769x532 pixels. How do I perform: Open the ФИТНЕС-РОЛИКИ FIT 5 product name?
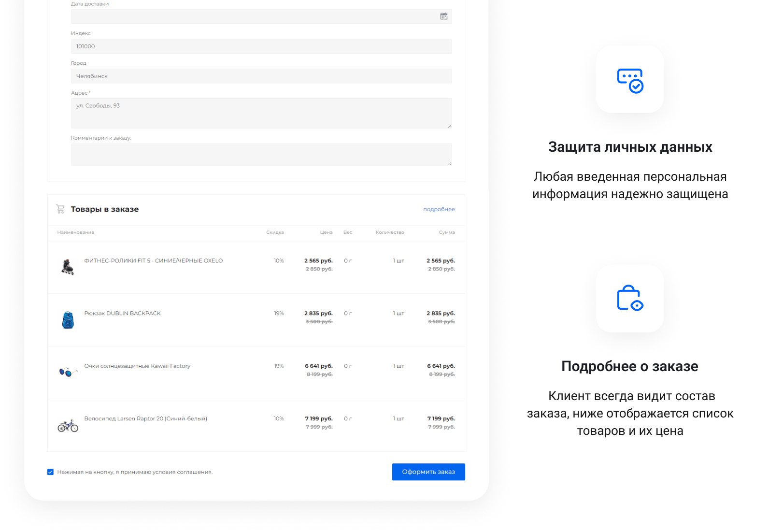coord(153,261)
